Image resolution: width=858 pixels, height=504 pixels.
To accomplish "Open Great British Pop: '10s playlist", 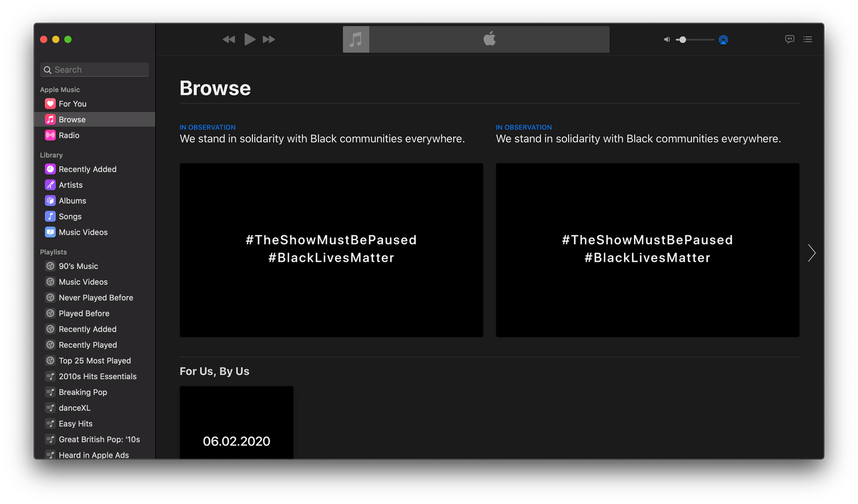I will click(x=94, y=439).
